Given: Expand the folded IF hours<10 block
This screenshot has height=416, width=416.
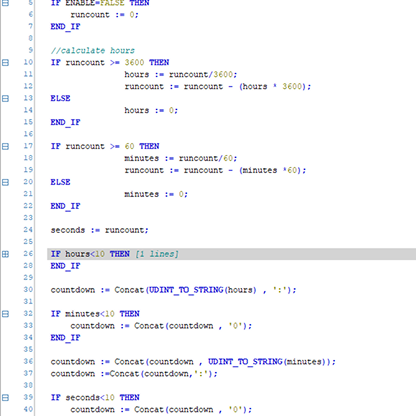Looking at the screenshot, I should (5, 254).
